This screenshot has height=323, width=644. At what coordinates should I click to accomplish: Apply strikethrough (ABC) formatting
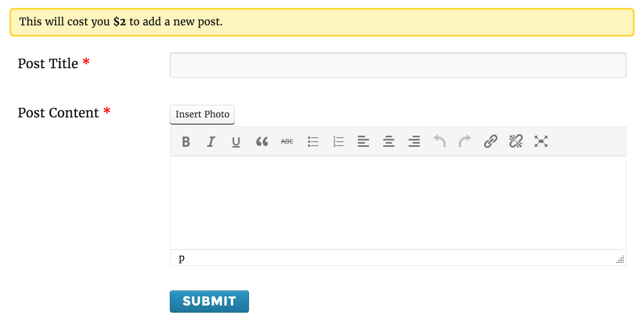coord(287,142)
